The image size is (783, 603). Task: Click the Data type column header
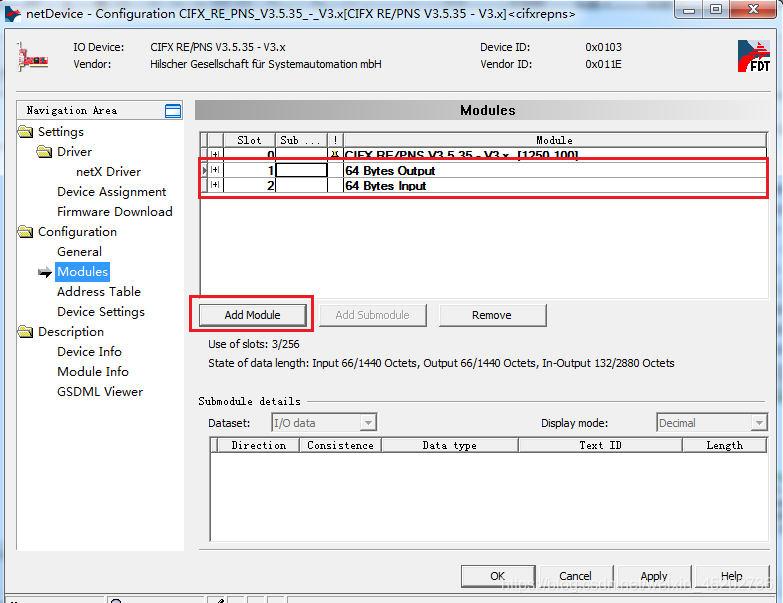pos(449,445)
